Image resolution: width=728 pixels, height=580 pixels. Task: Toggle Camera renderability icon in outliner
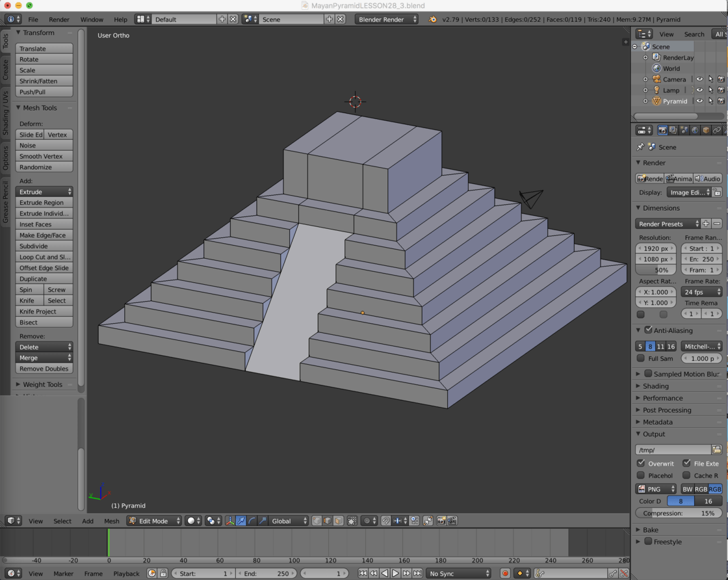point(721,79)
